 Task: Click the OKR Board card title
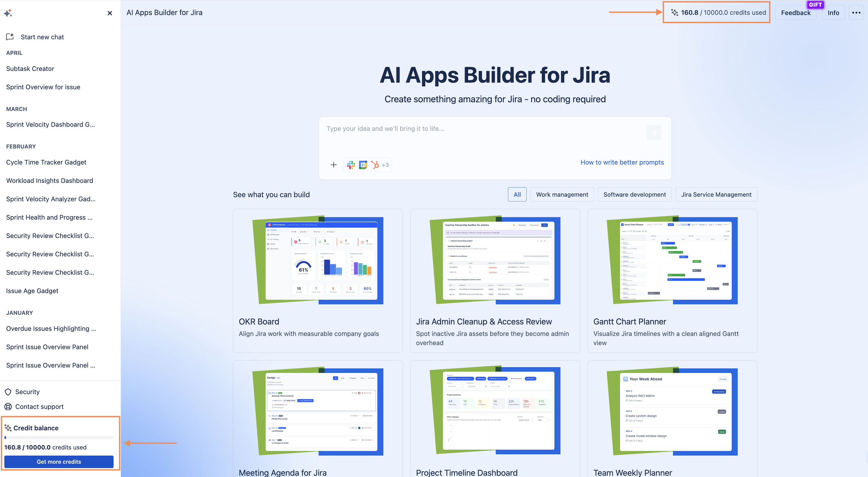click(259, 321)
